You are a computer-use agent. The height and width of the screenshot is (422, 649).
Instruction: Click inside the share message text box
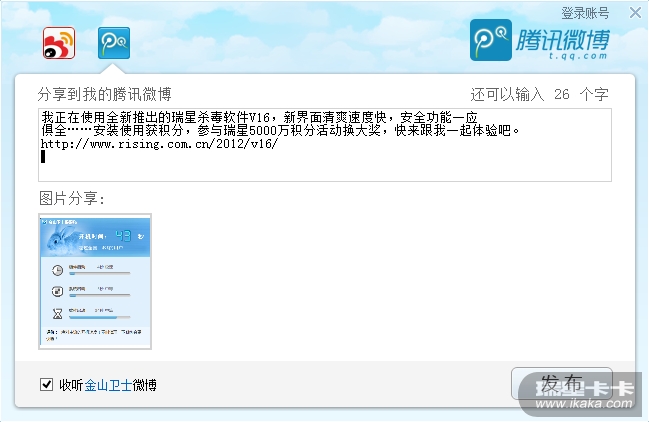click(x=325, y=145)
